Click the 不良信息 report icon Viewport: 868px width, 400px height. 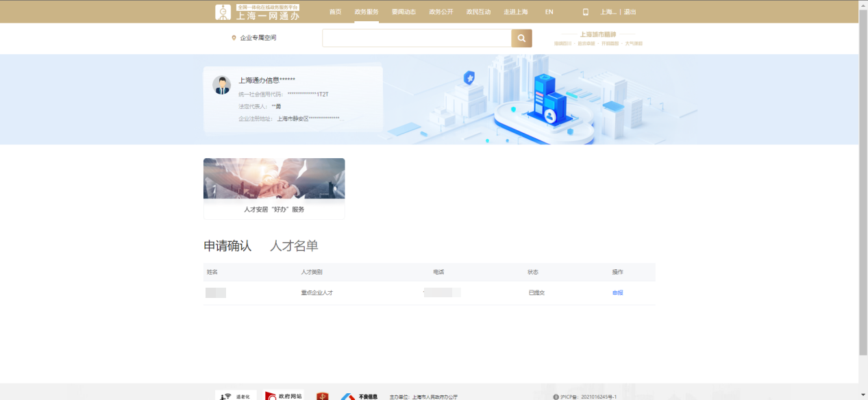point(359,396)
